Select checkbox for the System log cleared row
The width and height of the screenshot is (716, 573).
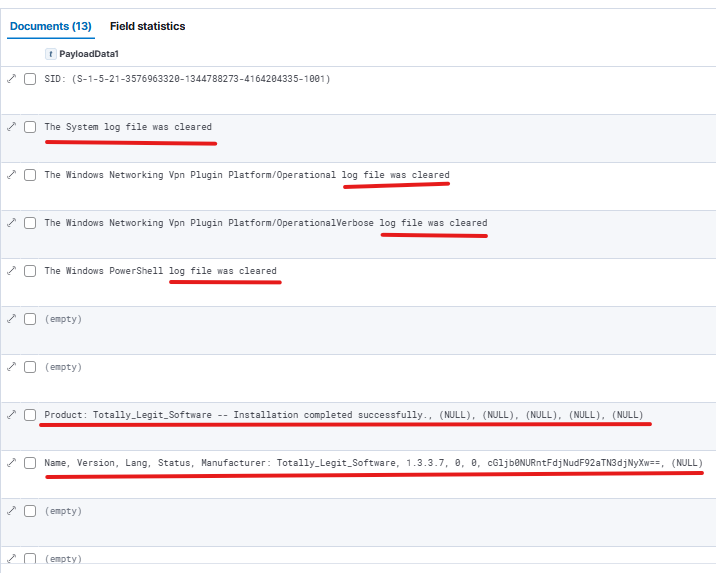point(30,127)
